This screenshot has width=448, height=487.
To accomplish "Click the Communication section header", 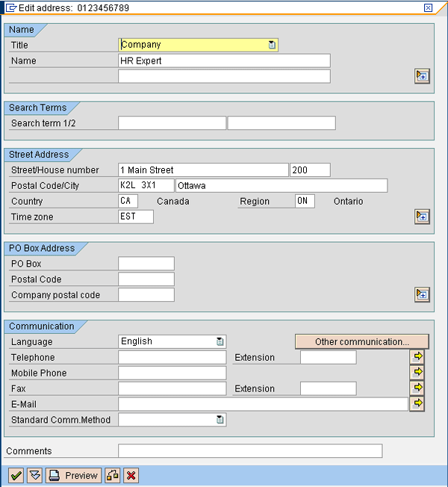I will pyautogui.click(x=42, y=326).
